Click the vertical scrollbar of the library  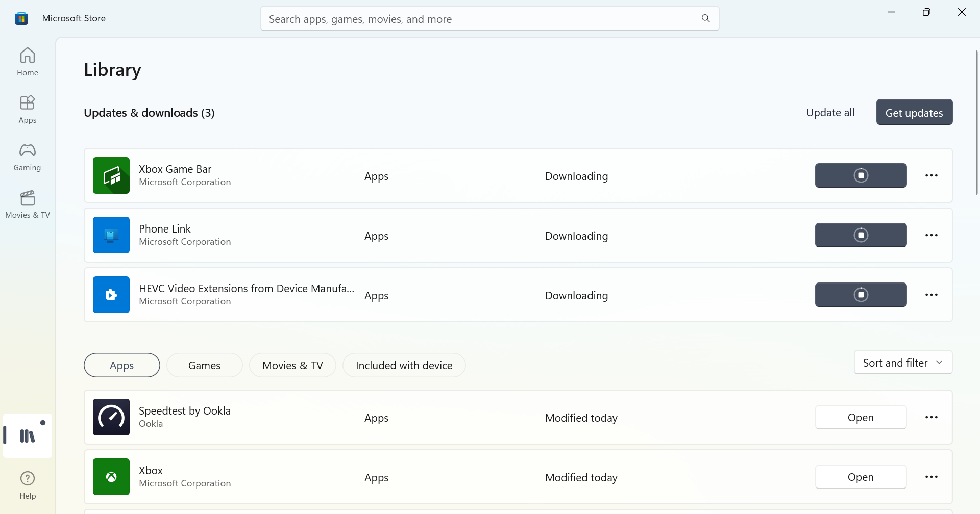pos(976,122)
